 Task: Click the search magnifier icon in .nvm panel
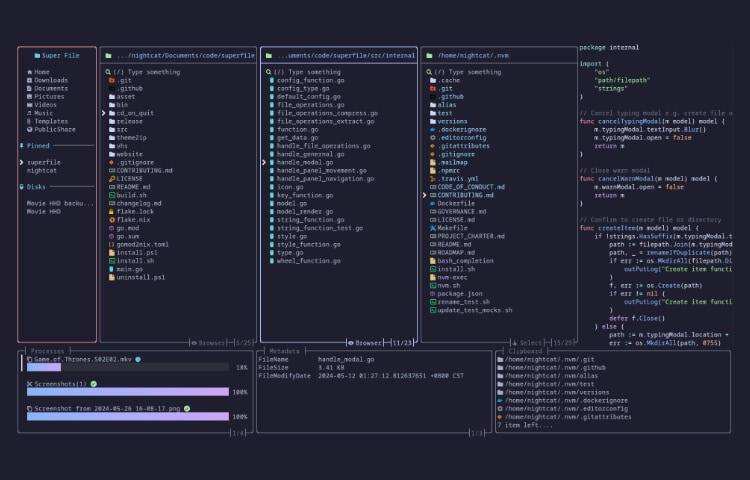coord(429,72)
